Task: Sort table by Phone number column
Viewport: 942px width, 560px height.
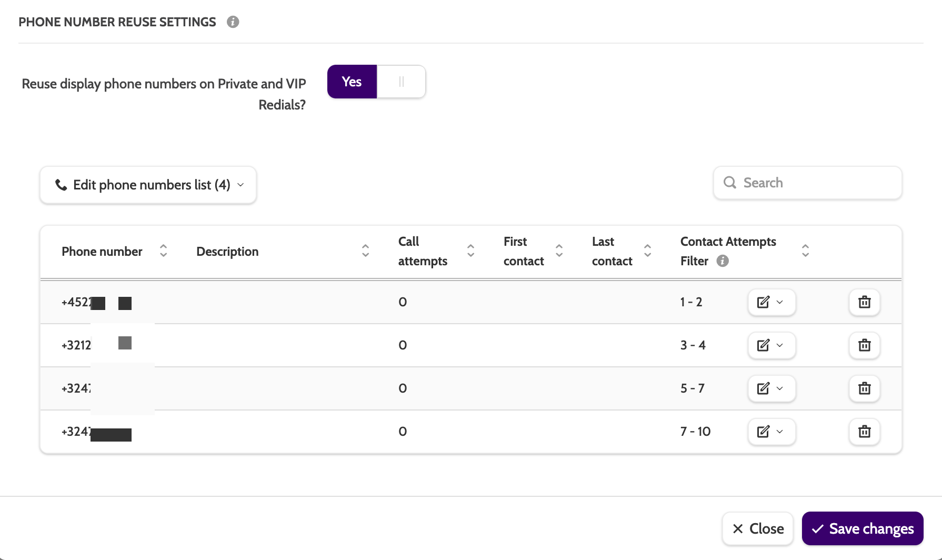Action: (163, 251)
